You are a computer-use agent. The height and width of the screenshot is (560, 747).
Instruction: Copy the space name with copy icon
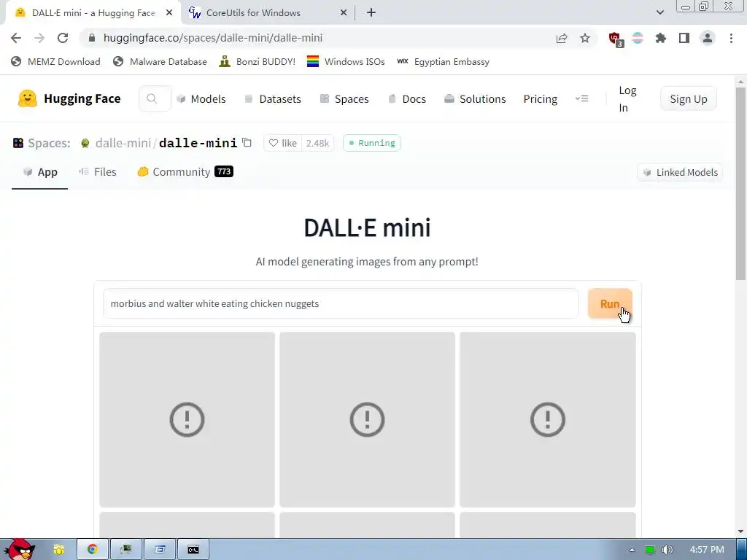pyautogui.click(x=247, y=142)
